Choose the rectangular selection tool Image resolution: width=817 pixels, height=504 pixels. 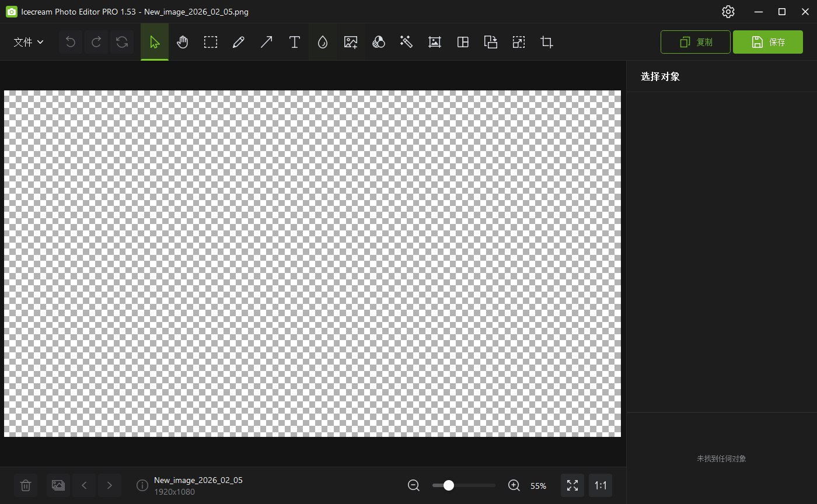coord(211,42)
